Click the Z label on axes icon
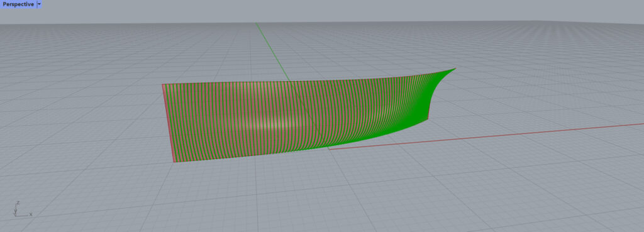644x232 pixels. [18, 203]
